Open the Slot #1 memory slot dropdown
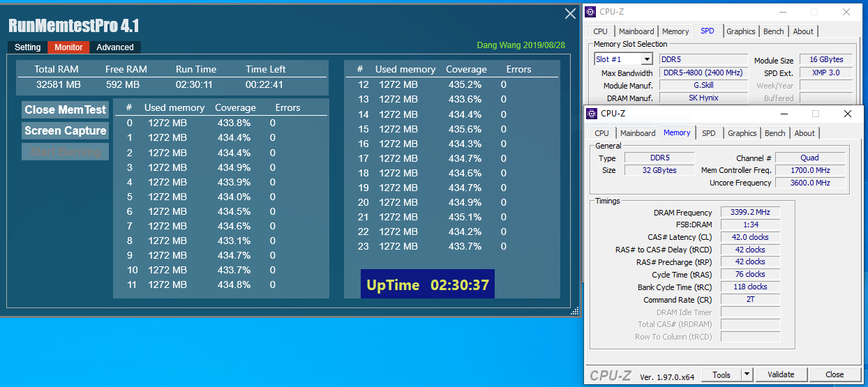Image resolution: width=868 pixels, height=387 pixels. pos(646,59)
